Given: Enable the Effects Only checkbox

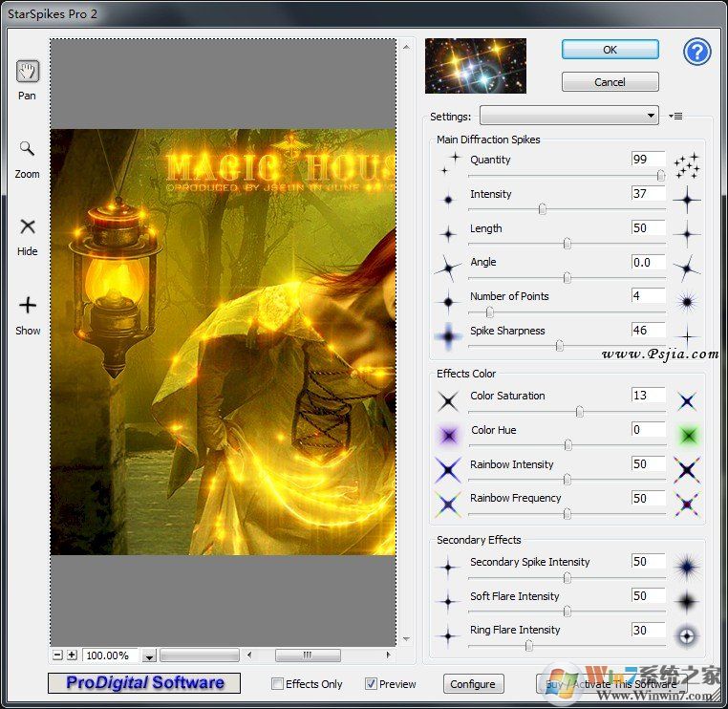Looking at the screenshot, I should click(x=278, y=684).
